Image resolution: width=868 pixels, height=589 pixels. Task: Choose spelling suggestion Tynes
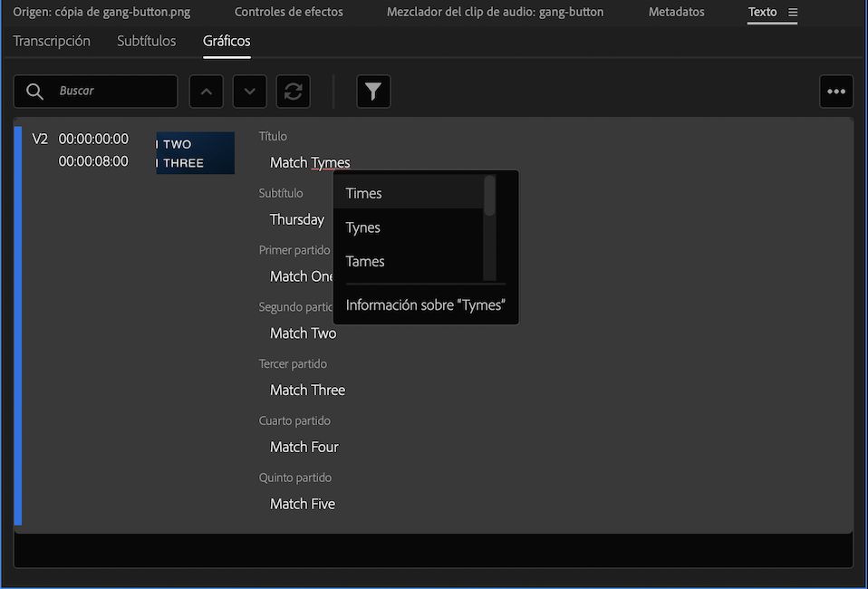coord(409,227)
